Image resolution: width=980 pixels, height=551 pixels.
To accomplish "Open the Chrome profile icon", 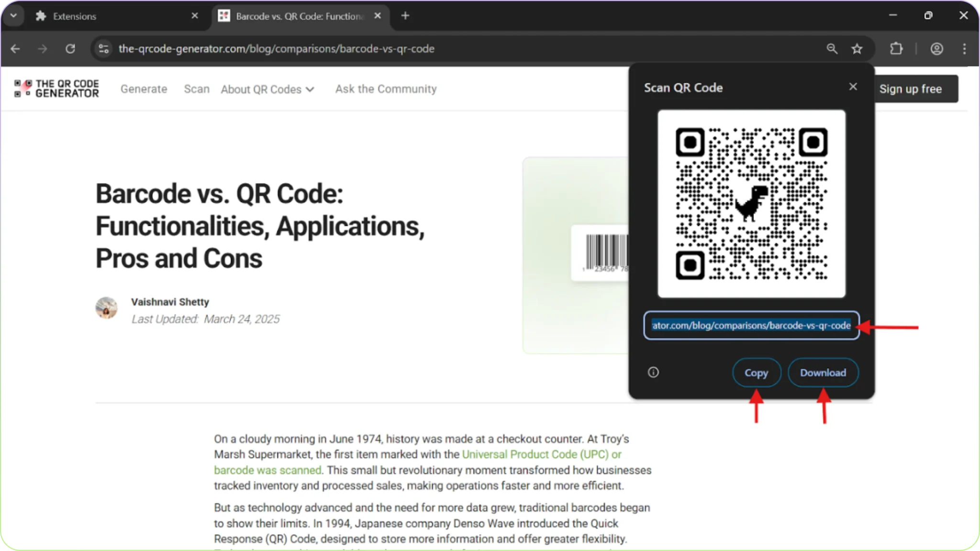I will click(x=936, y=49).
